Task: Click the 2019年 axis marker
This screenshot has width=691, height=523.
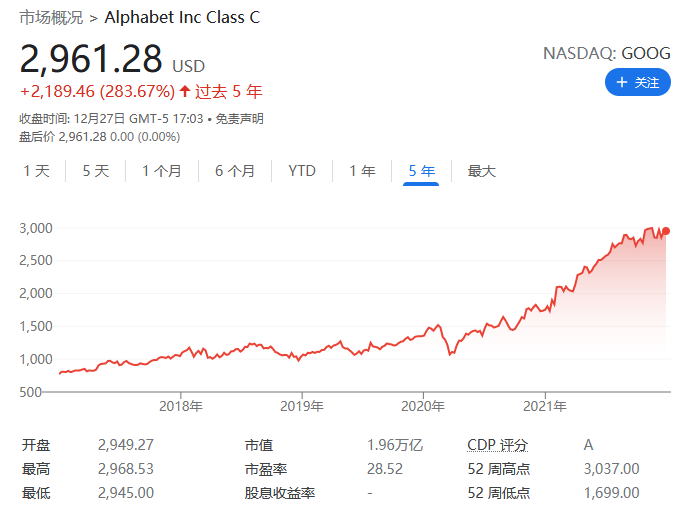Action: pos(302,406)
